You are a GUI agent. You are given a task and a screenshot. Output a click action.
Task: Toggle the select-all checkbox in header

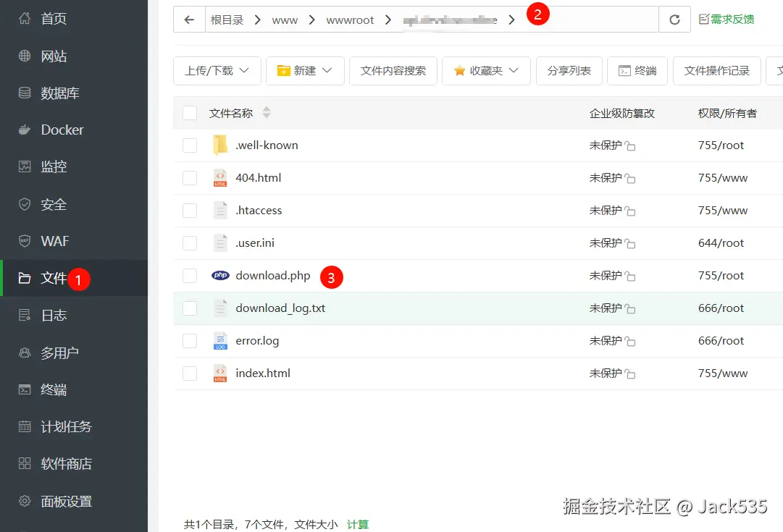pos(190,114)
